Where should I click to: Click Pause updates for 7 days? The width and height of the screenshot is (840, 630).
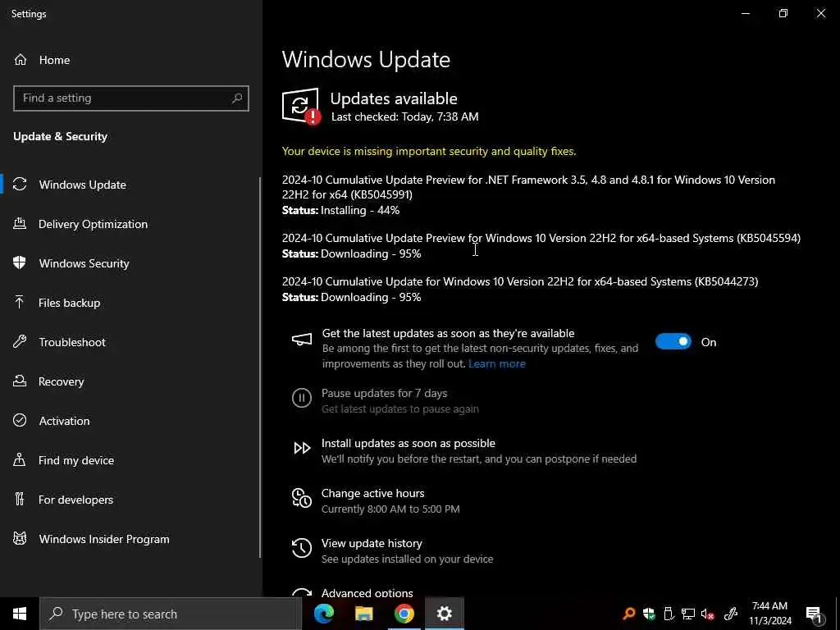coord(384,393)
